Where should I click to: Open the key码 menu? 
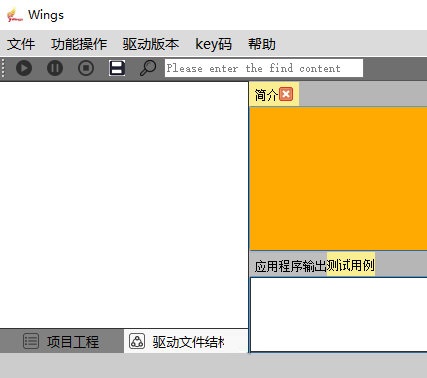click(x=213, y=44)
